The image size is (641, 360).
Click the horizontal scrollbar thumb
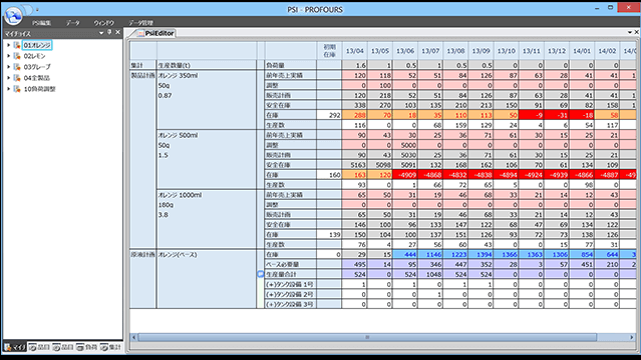367,337
